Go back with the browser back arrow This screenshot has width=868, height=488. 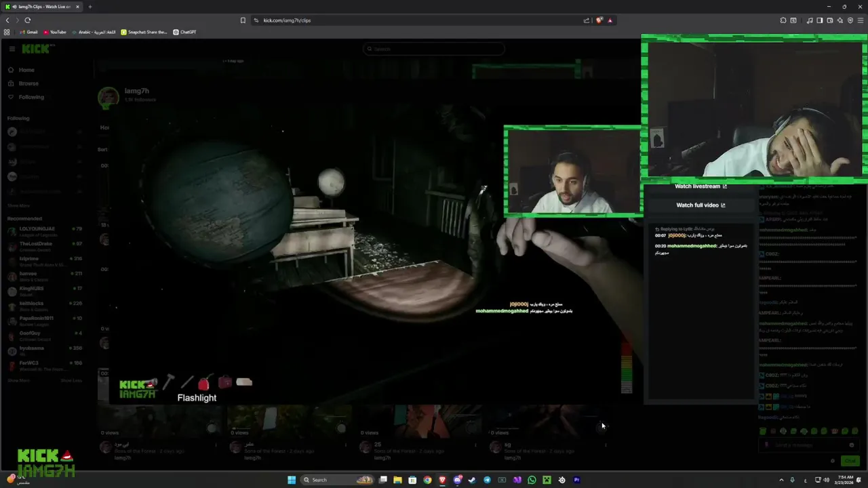7,20
